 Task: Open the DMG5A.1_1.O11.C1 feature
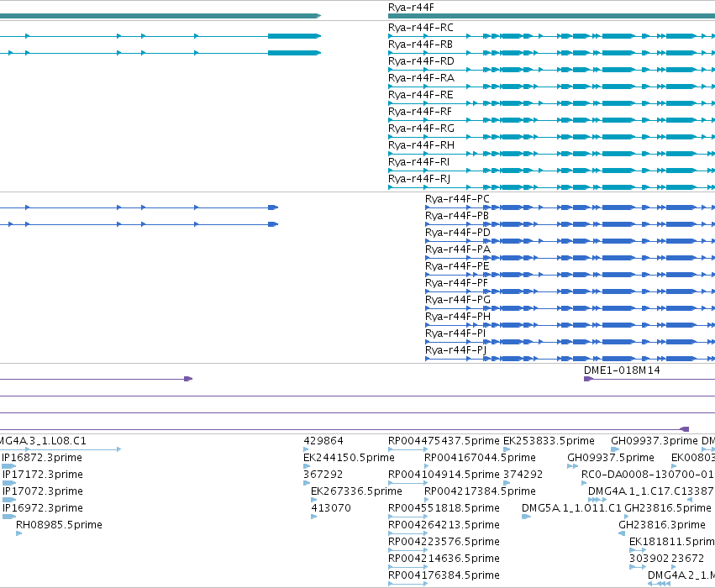pyautogui.click(x=571, y=508)
